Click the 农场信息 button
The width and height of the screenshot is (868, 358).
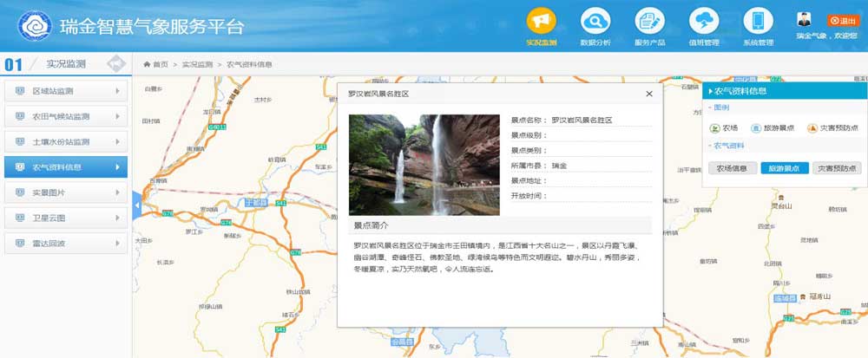tap(733, 168)
